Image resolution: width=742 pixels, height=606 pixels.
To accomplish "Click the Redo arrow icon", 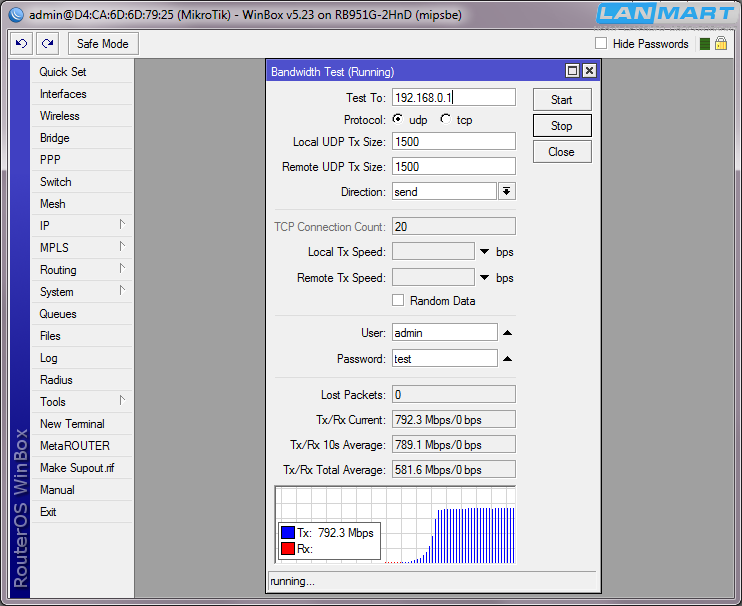I will [48, 44].
